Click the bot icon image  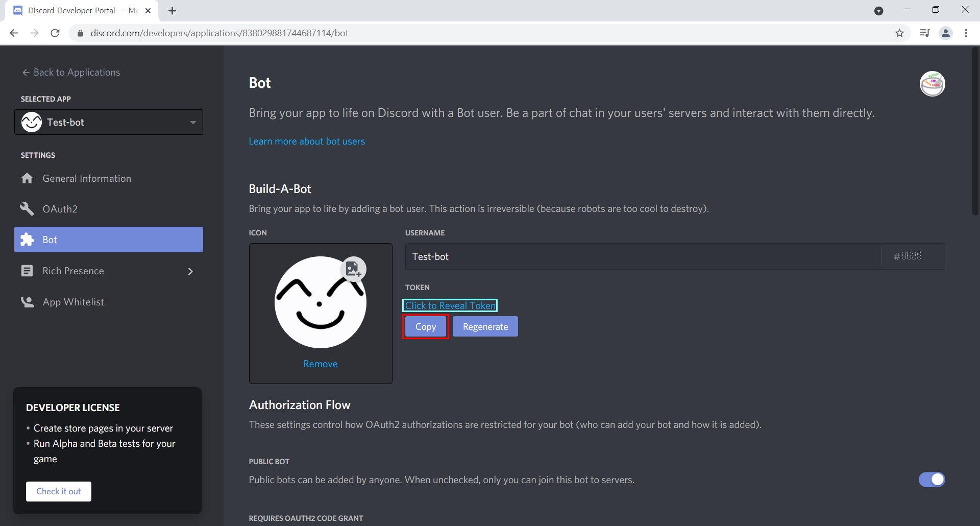tap(321, 302)
